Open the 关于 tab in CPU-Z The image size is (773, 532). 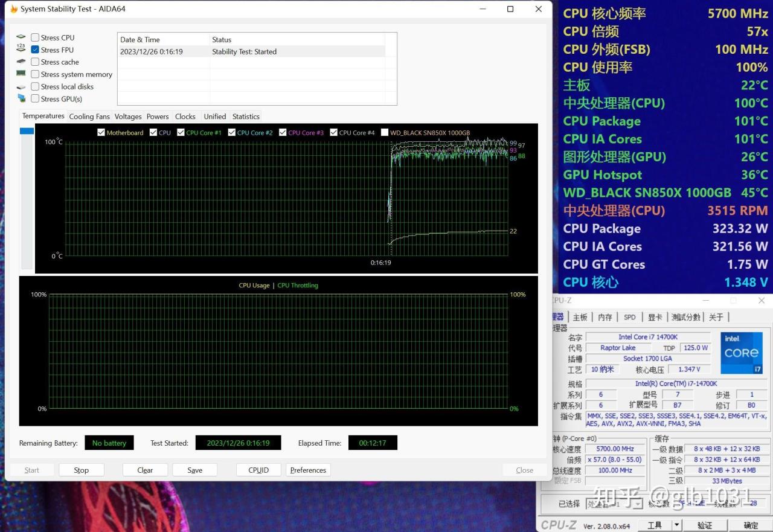716,317
